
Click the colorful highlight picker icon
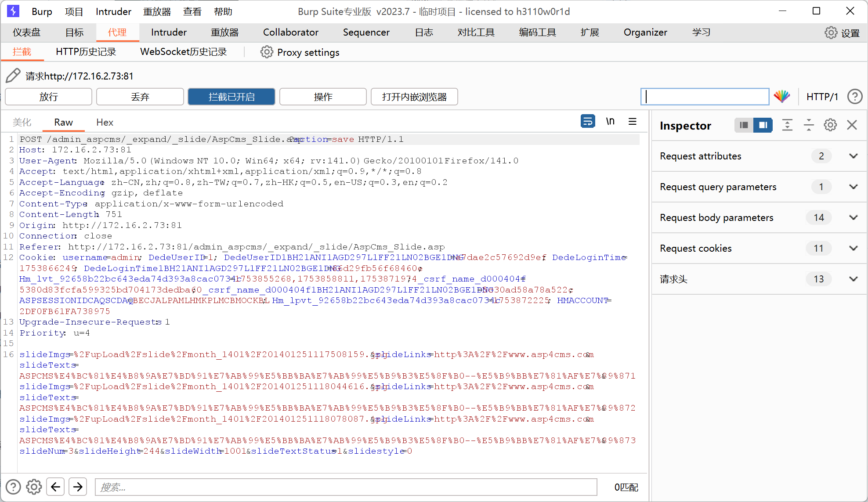782,96
